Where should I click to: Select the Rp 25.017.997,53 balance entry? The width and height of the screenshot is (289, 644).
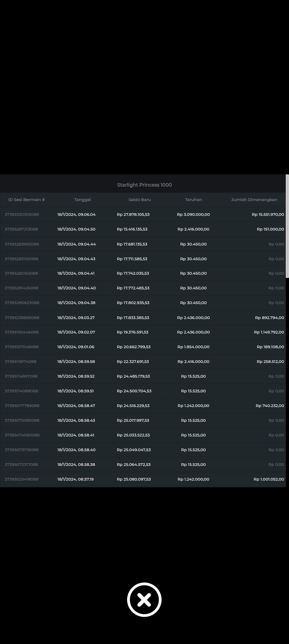[x=133, y=420]
